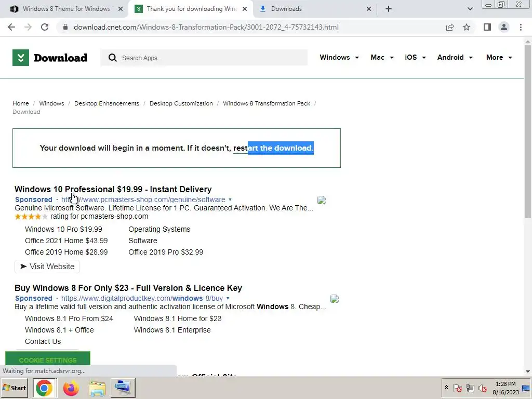Open the on-screen keyboard taskbar app

(x=123, y=388)
